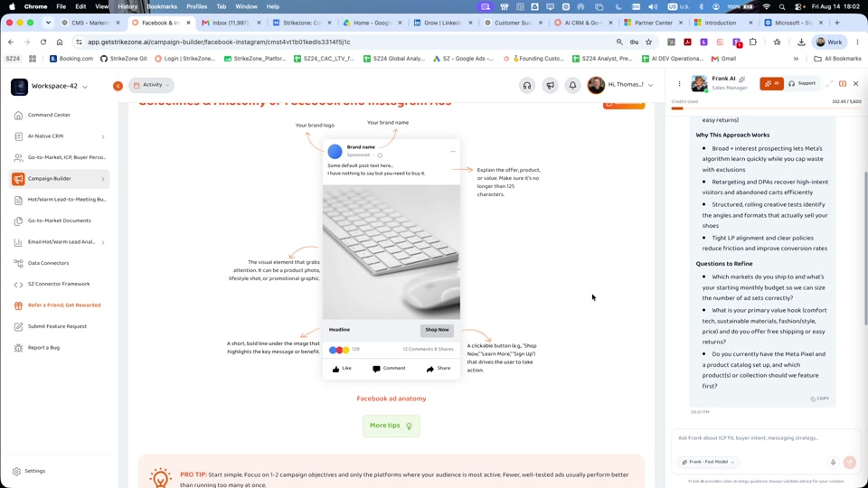Open Frank AI panel three-dot menu
This screenshot has height=488, width=868.
click(x=679, y=84)
